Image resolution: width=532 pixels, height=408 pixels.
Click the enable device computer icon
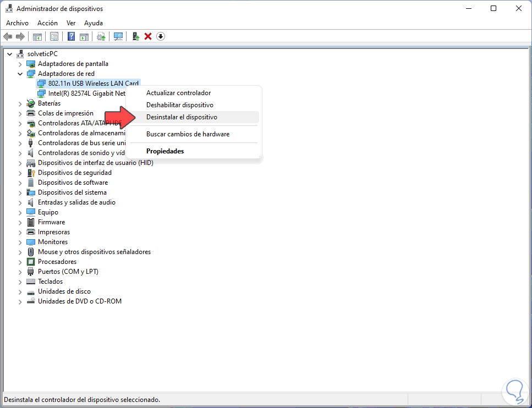(136, 36)
